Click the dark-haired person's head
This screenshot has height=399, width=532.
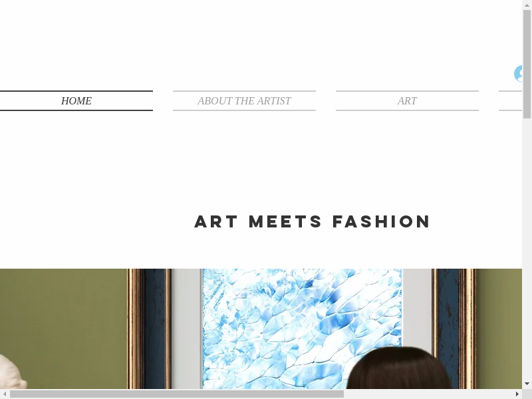pos(400,368)
